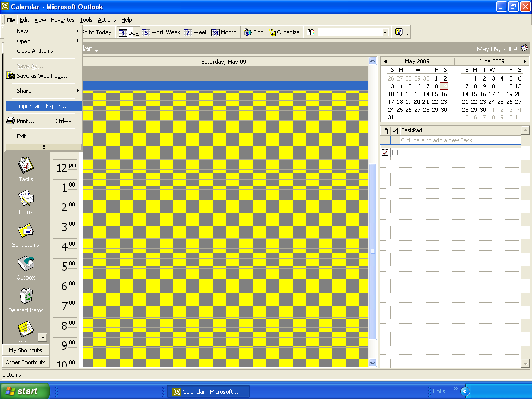
Task: Expand the taskbar Links chevron
Action: coord(455,389)
